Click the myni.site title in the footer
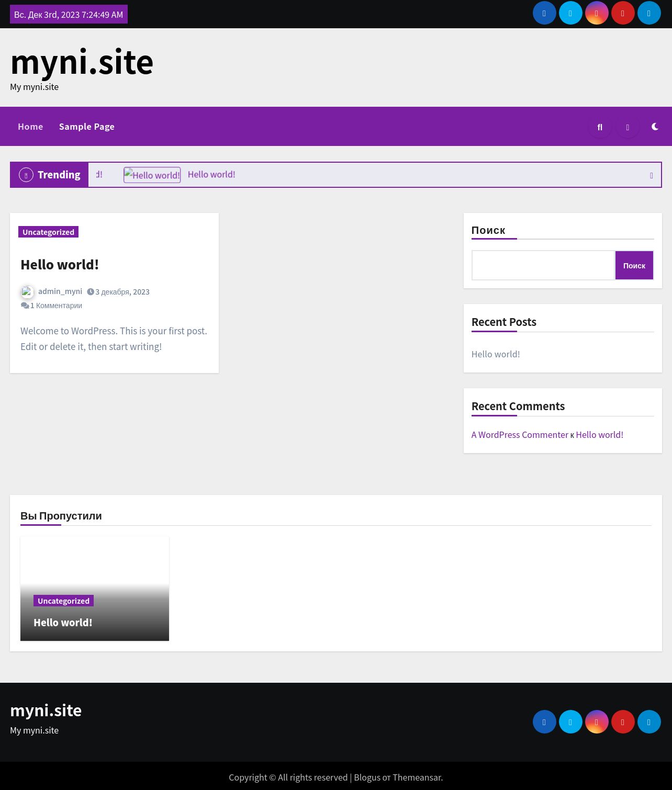This screenshot has width=672, height=790. [x=46, y=710]
